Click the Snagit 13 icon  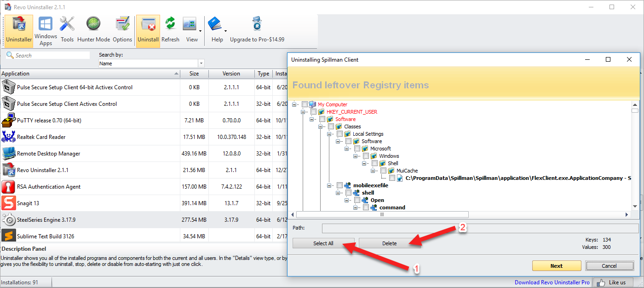[8, 203]
